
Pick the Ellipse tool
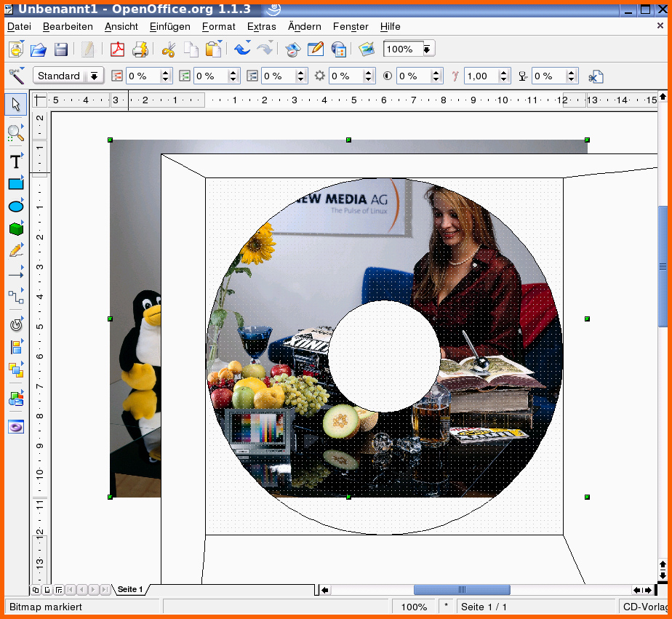point(16,206)
